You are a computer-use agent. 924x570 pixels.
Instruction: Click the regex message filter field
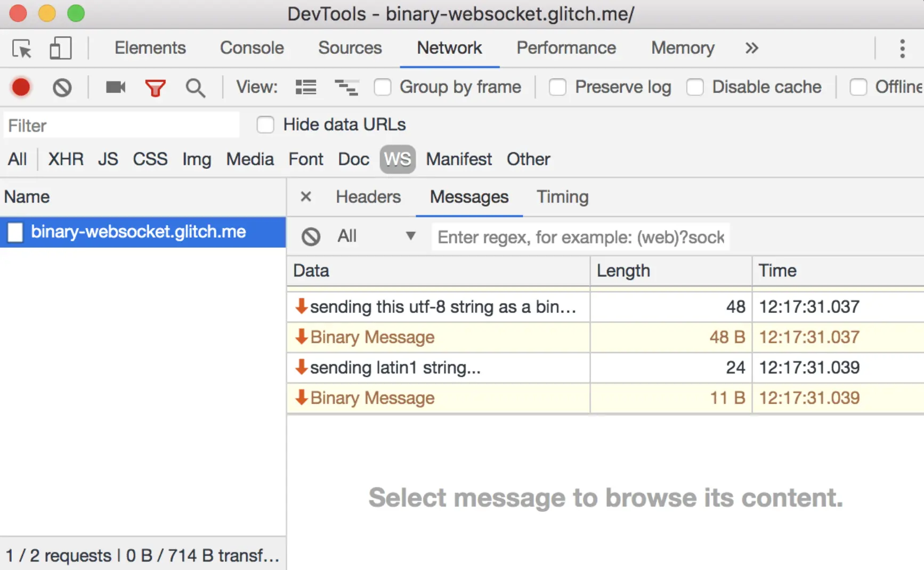click(x=580, y=237)
